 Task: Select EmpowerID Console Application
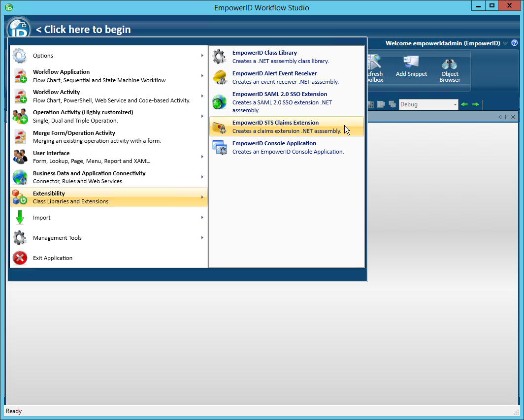pos(287,147)
